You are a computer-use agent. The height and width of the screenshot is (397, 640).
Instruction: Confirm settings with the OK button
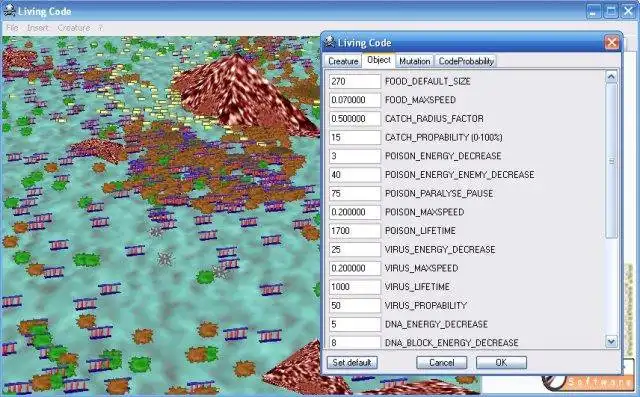[x=501, y=362]
